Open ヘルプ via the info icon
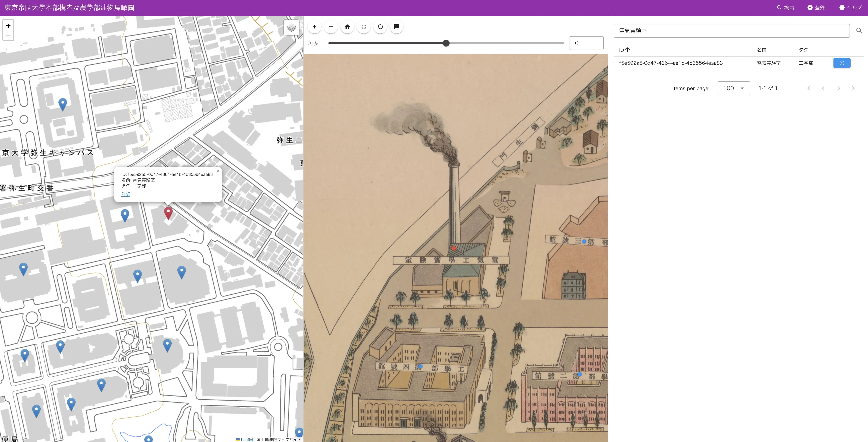 click(x=842, y=7)
